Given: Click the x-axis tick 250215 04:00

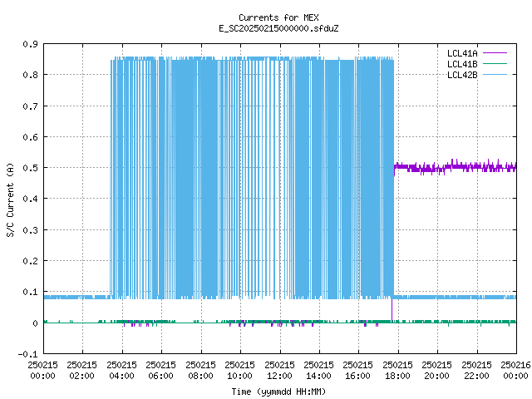Looking at the screenshot, I should (122, 371).
